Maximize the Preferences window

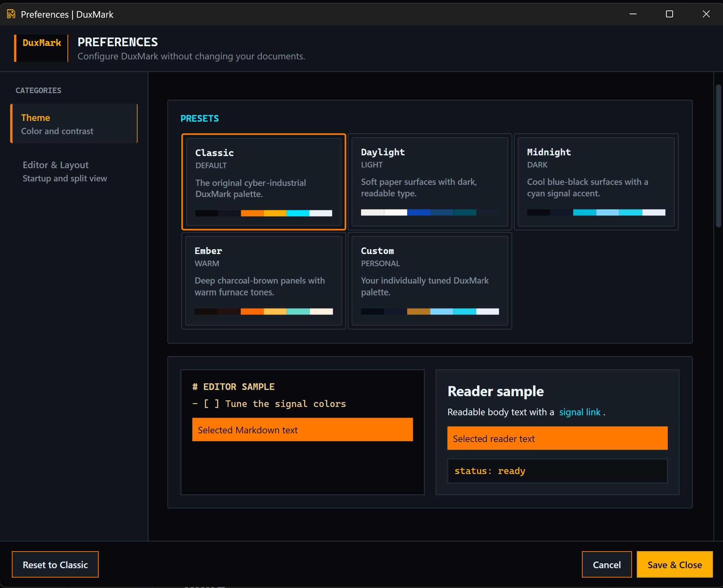669,14
